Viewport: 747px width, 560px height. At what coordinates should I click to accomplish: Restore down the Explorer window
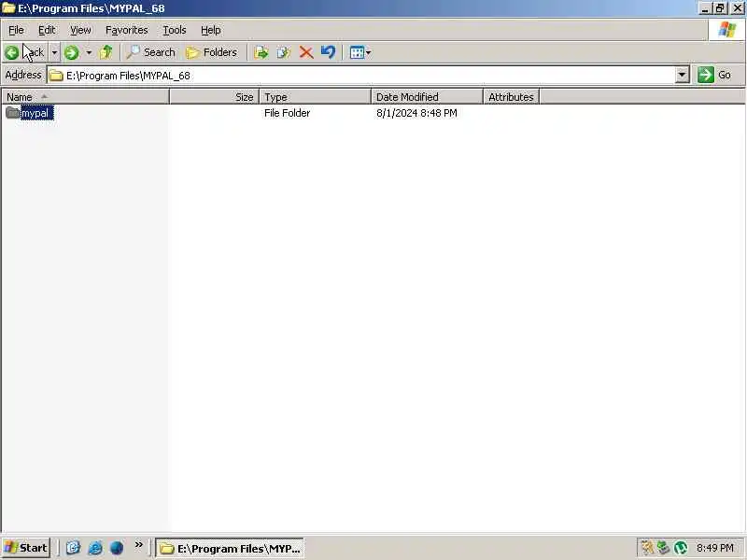click(x=720, y=8)
